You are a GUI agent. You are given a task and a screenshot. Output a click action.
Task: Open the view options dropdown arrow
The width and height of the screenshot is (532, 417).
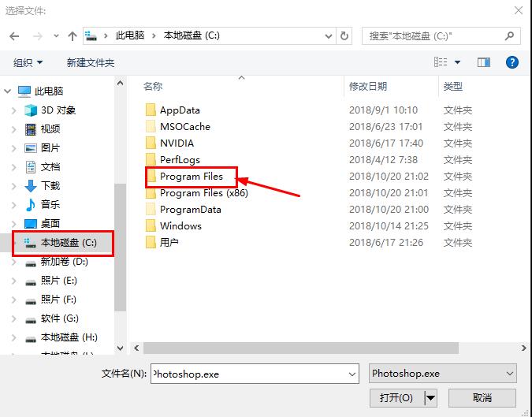[x=457, y=62]
